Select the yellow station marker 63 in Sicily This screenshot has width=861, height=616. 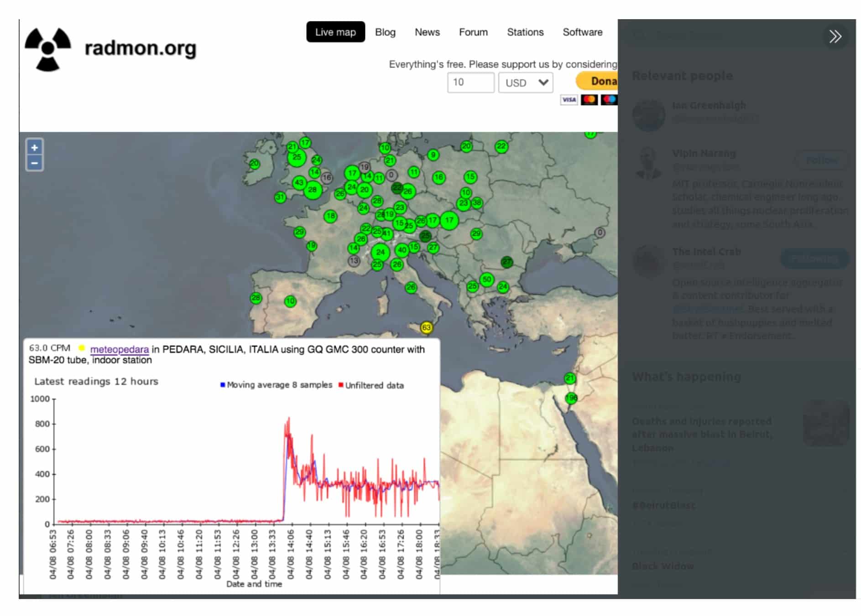pyautogui.click(x=426, y=327)
